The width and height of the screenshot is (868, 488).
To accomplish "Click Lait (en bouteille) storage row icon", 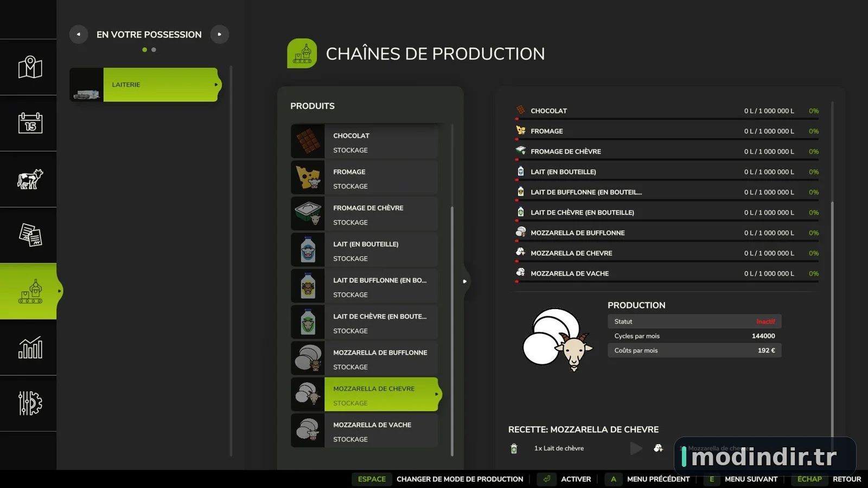I will pos(521,171).
